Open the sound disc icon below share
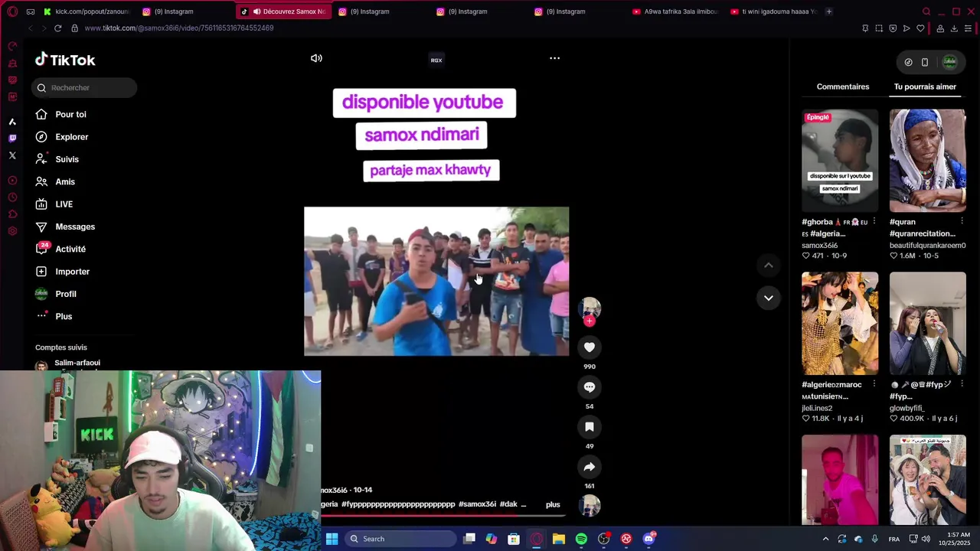The height and width of the screenshot is (551, 980). pyautogui.click(x=590, y=506)
